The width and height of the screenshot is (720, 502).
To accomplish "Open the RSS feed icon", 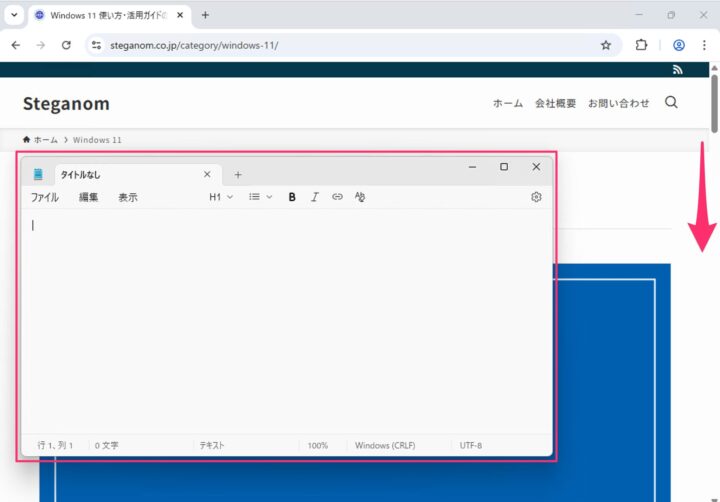I will [x=677, y=69].
